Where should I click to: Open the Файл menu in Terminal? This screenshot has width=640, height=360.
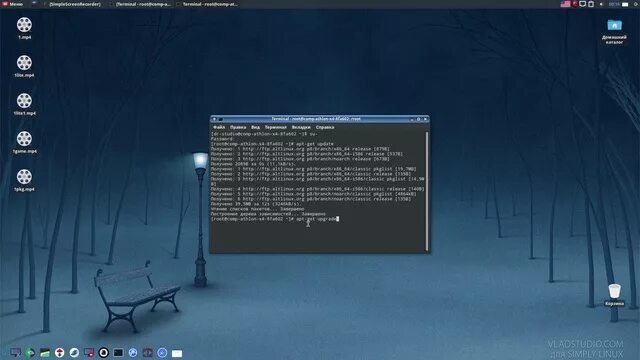pyautogui.click(x=219, y=127)
